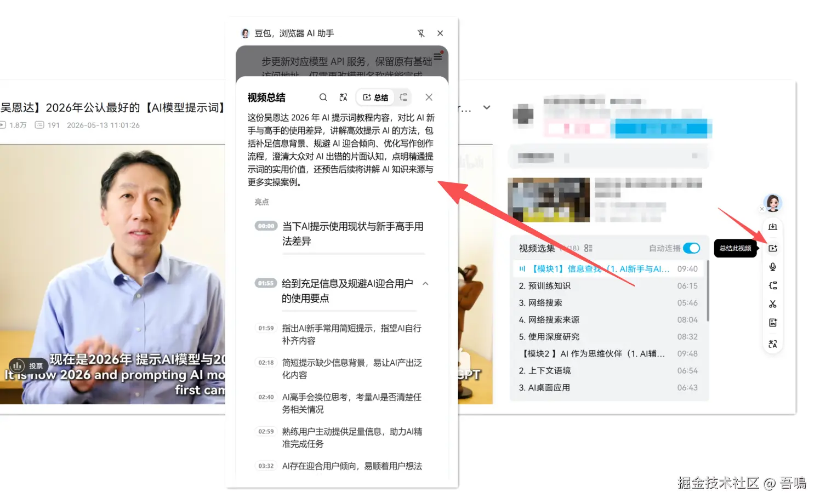Viewport: 820px width, 504px height.
Task: Toggle the 自动连播 autoplay switch
Action: (x=692, y=248)
